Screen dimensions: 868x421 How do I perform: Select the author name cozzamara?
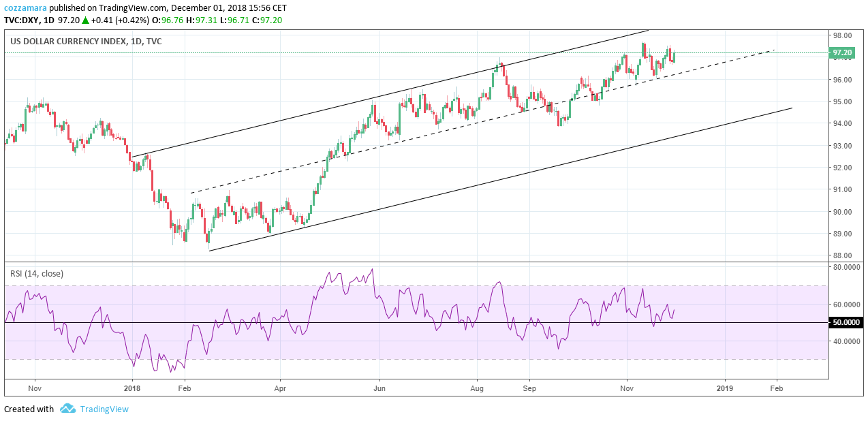(x=26, y=8)
